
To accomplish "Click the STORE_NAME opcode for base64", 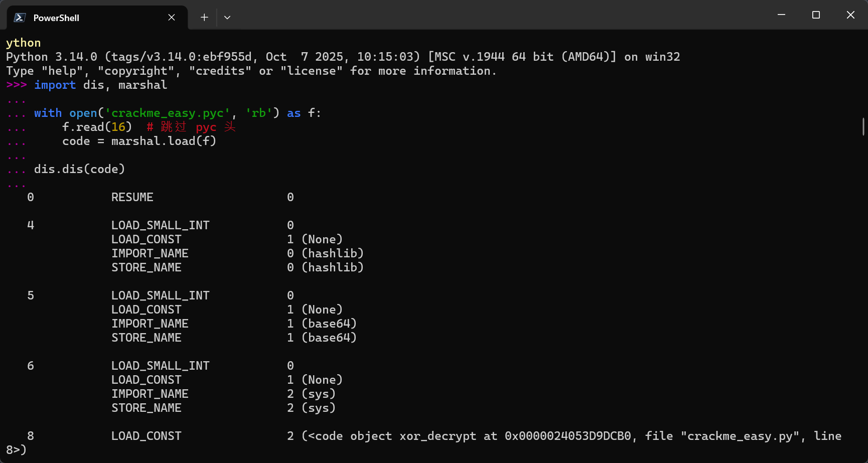I will point(146,338).
